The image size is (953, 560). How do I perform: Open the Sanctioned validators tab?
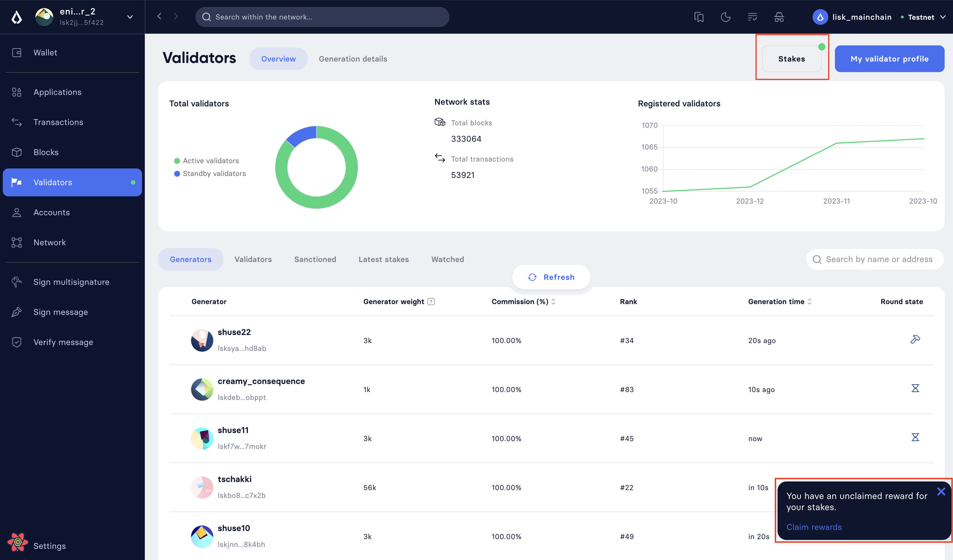[x=316, y=259]
